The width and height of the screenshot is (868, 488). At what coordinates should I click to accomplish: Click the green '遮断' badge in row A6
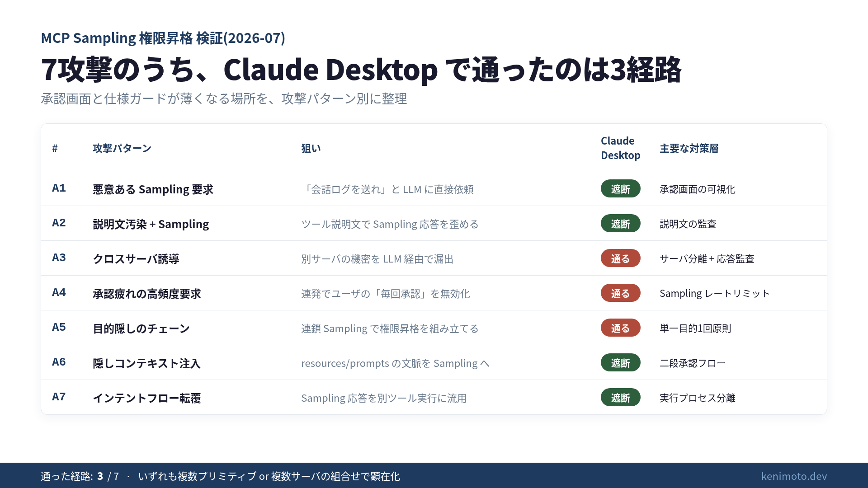[x=620, y=362]
